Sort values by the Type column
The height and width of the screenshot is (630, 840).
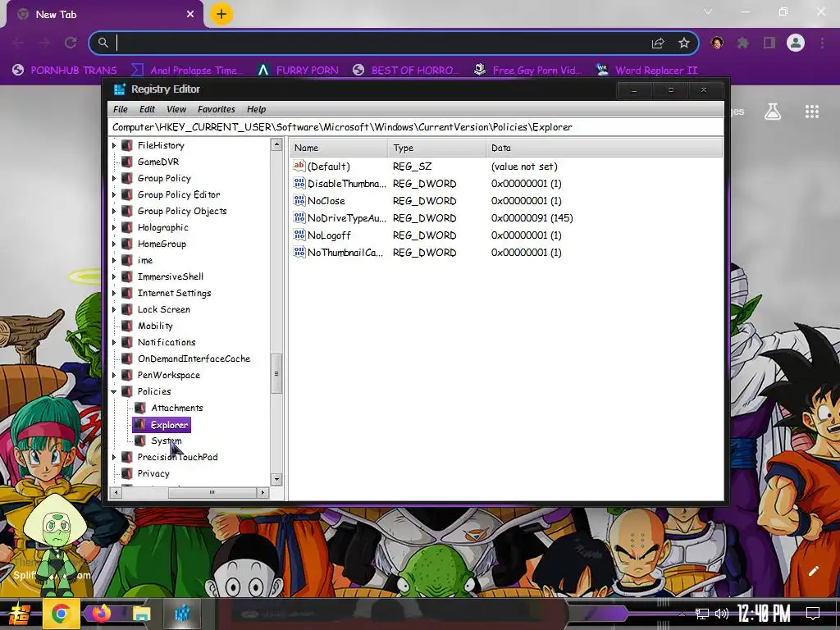[436, 148]
